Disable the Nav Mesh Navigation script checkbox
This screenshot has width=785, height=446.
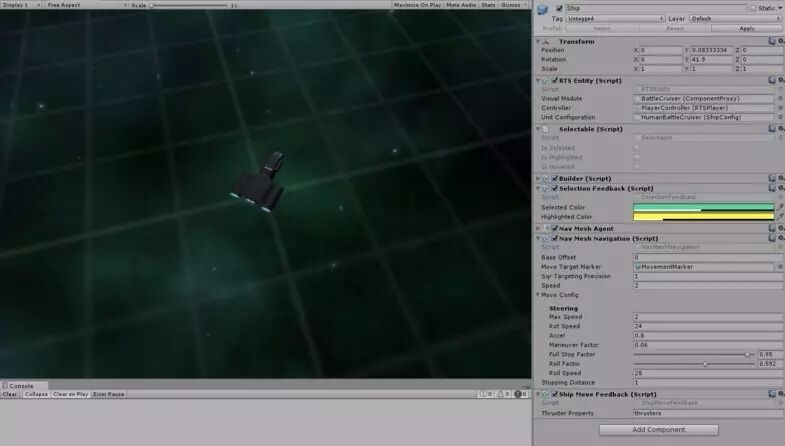tap(555, 238)
